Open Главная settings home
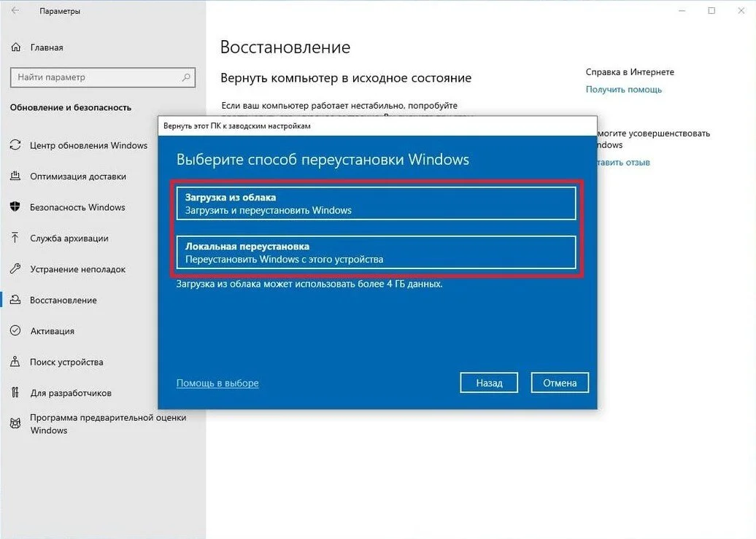The image size is (756, 539). click(x=47, y=47)
